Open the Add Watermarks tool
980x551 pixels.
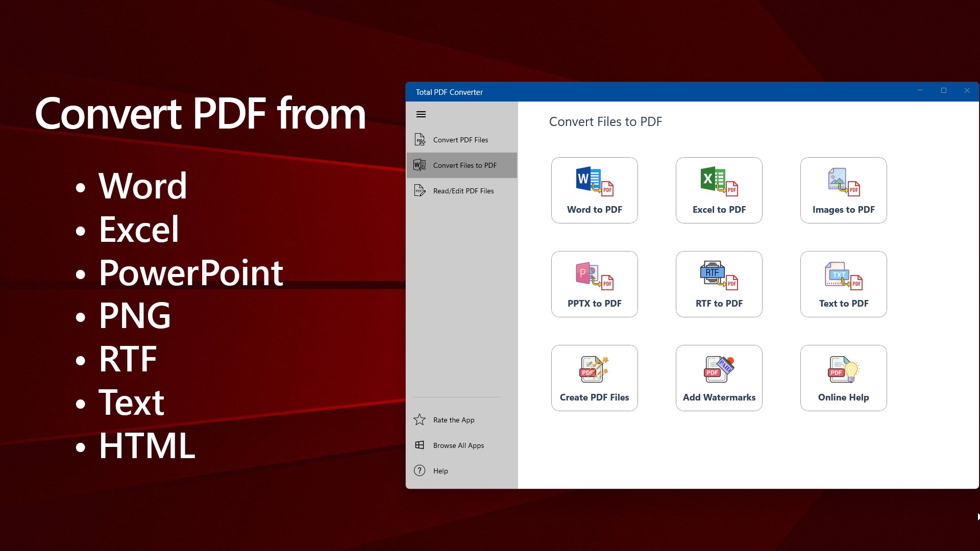tap(718, 370)
